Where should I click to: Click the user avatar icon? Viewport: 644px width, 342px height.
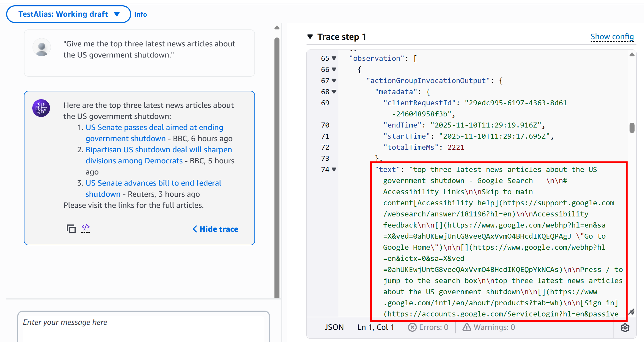click(x=41, y=47)
